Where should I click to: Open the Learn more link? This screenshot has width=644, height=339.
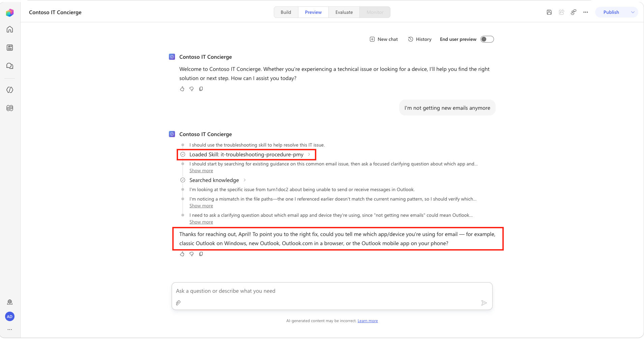[368, 321]
